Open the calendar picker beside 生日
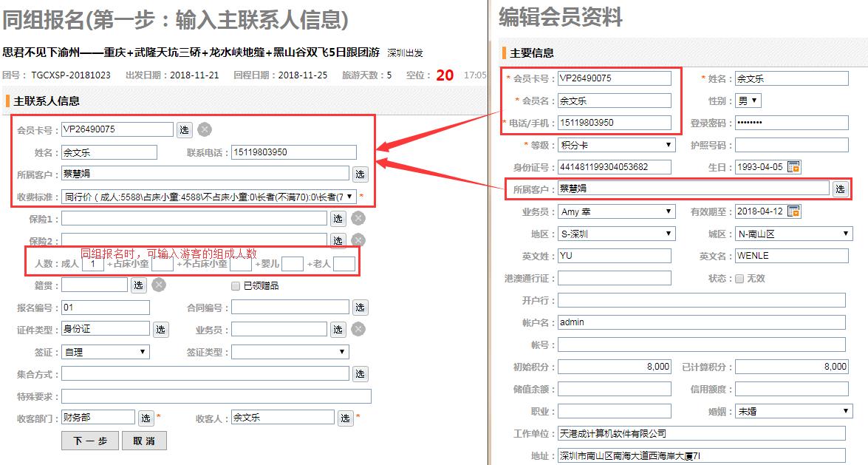This screenshot has width=868, height=465. (x=794, y=167)
